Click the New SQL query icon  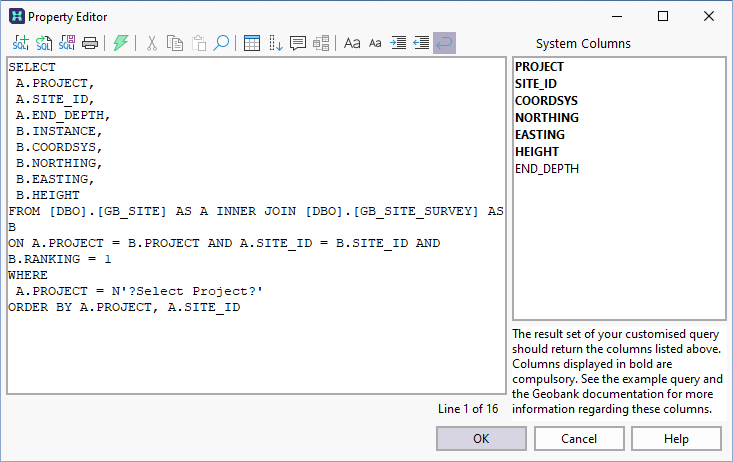click(21, 43)
